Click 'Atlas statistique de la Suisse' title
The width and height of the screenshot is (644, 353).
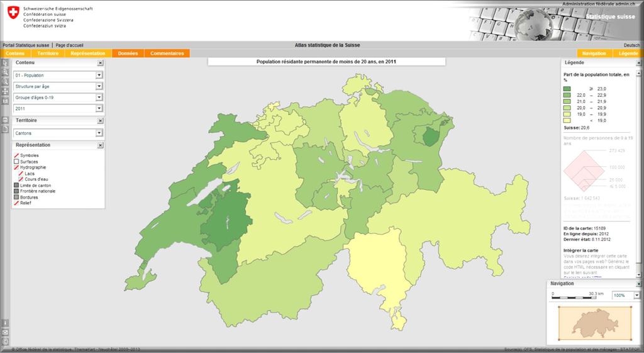(x=327, y=45)
